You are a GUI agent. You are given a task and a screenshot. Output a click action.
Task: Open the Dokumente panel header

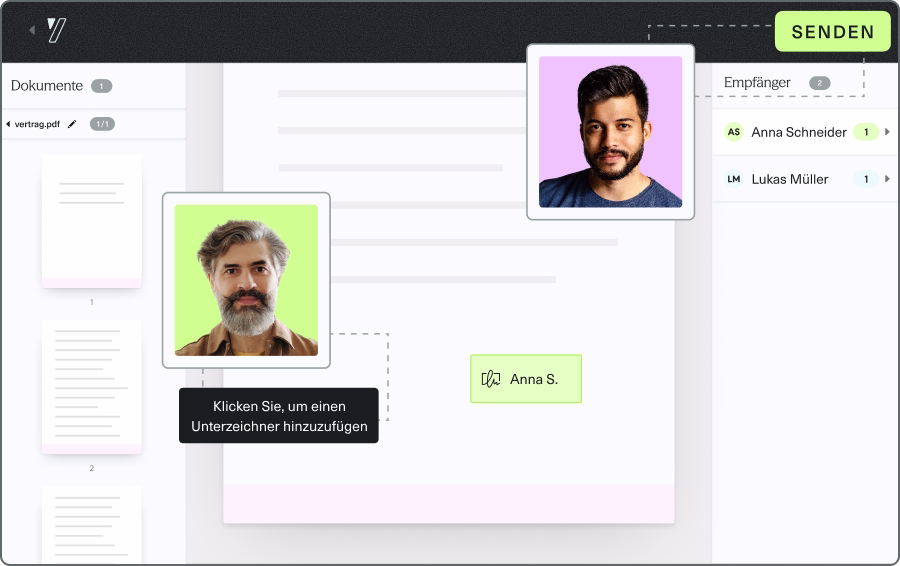tap(47, 86)
